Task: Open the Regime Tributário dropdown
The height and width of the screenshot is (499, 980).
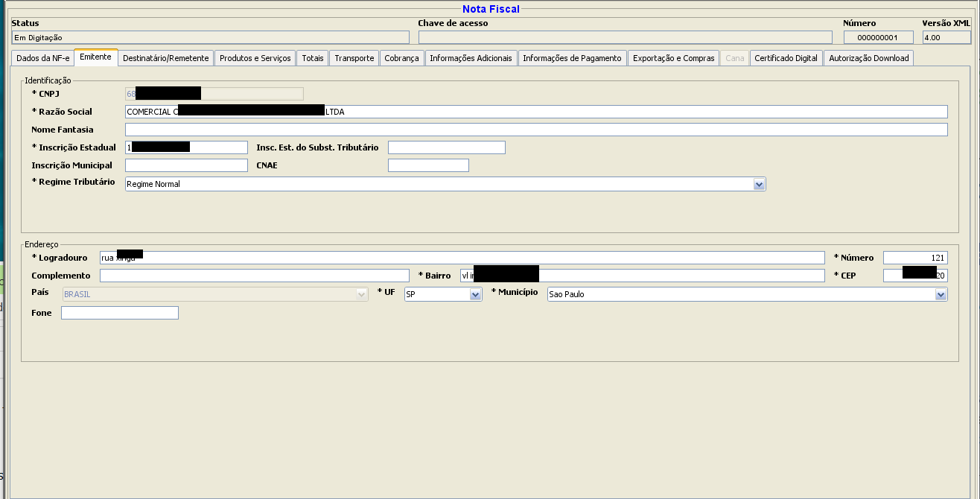Action: point(759,184)
